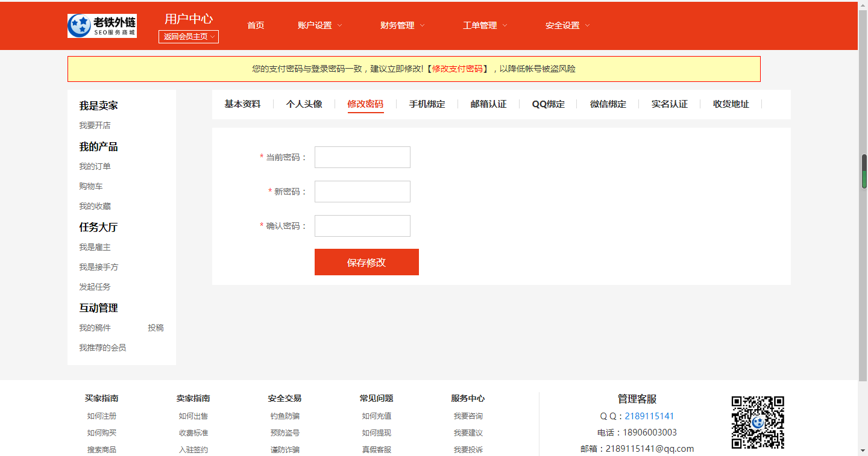Click the QR code image in footer
The height and width of the screenshot is (456, 868).
pos(758,423)
